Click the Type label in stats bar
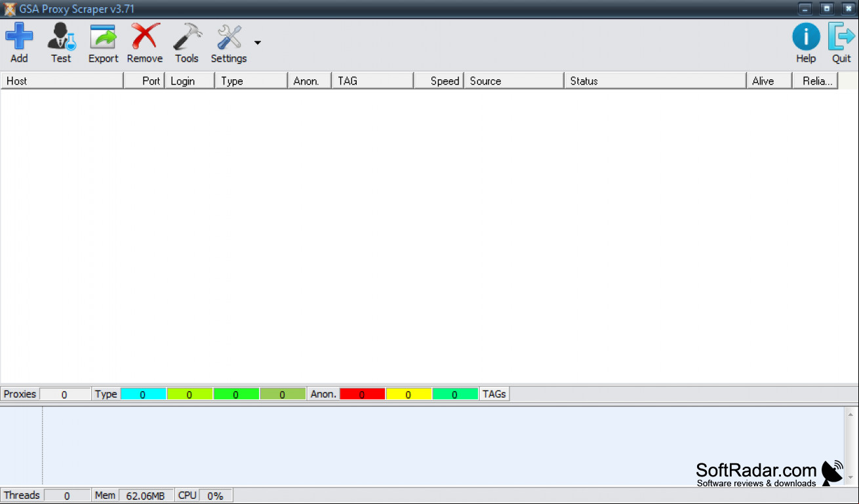The height and width of the screenshot is (504, 859). click(x=106, y=394)
